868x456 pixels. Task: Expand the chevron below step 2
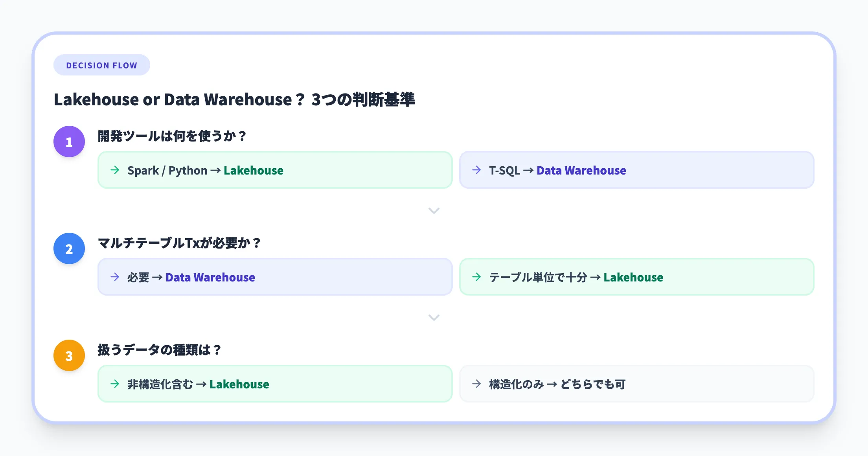coord(434,318)
